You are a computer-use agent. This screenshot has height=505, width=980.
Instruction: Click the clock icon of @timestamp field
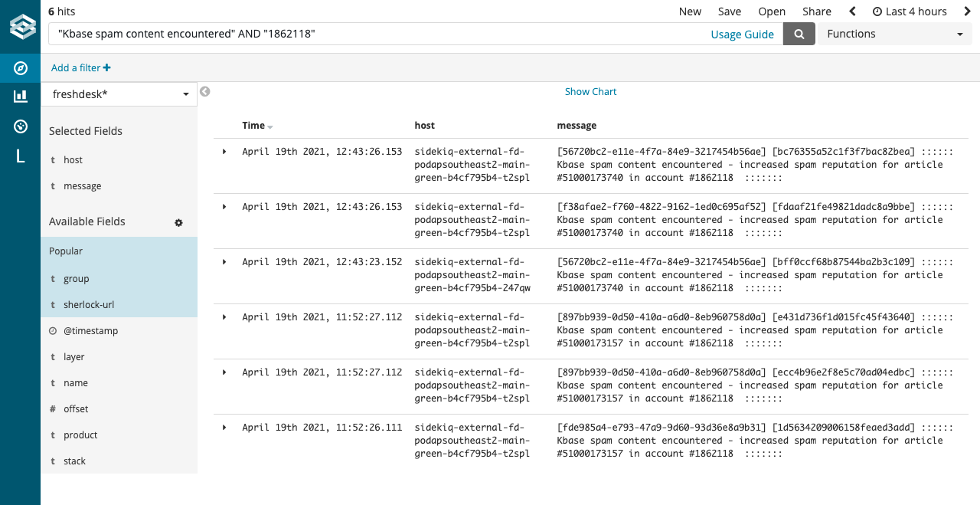53,331
